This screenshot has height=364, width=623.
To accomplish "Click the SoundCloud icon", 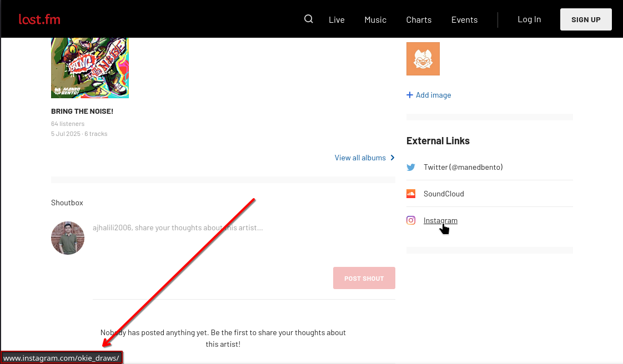I will click(411, 194).
